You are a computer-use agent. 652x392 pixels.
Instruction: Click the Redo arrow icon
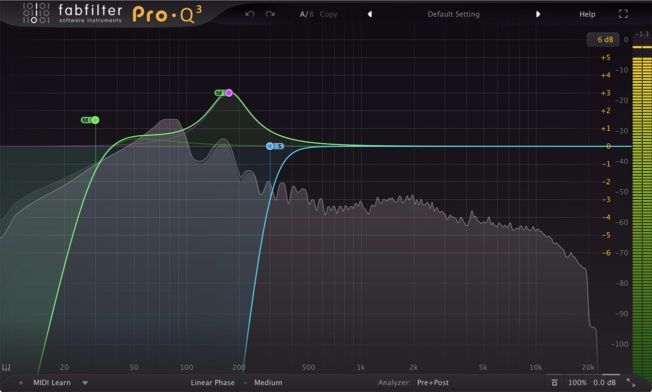(x=270, y=14)
